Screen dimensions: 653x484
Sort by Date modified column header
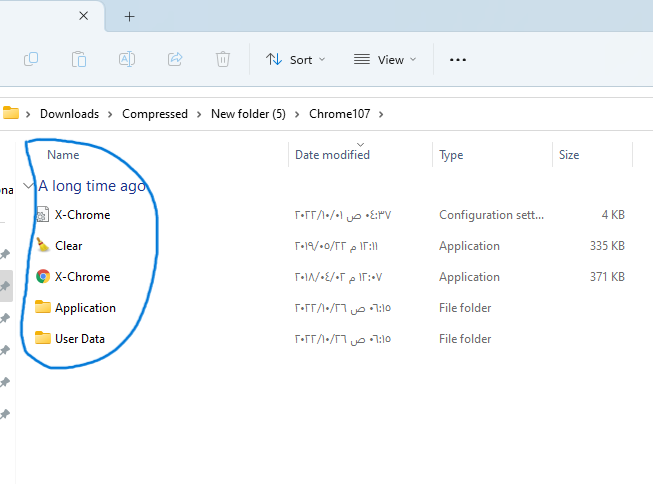[332, 155]
